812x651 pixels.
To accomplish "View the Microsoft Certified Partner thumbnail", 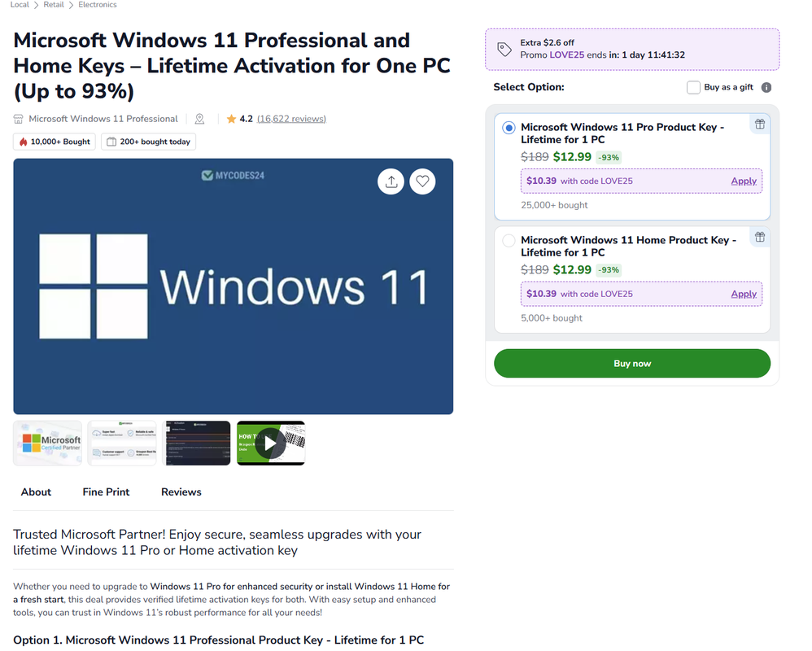I will [x=48, y=443].
